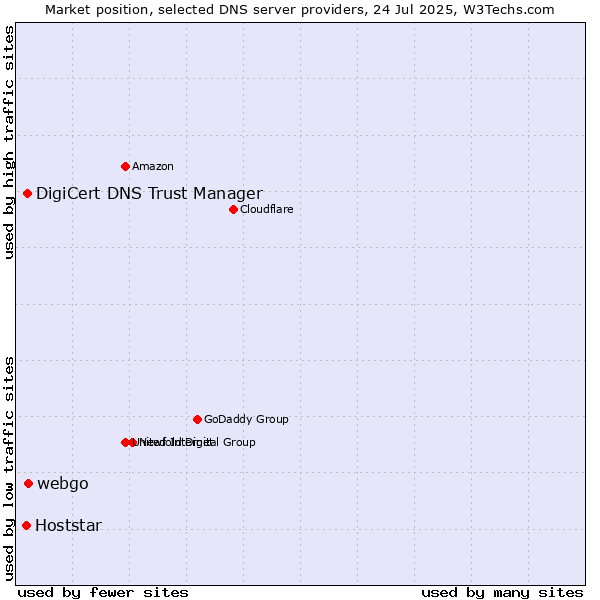Click the 'used by fewer sites' axis label
This screenshot has width=600, height=600.
point(103,593)
